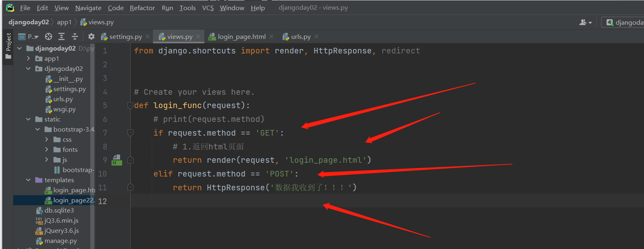The width and height of the screenshot is (644, 249).
Task: Open the Tools menu
Action: (187, 8)
